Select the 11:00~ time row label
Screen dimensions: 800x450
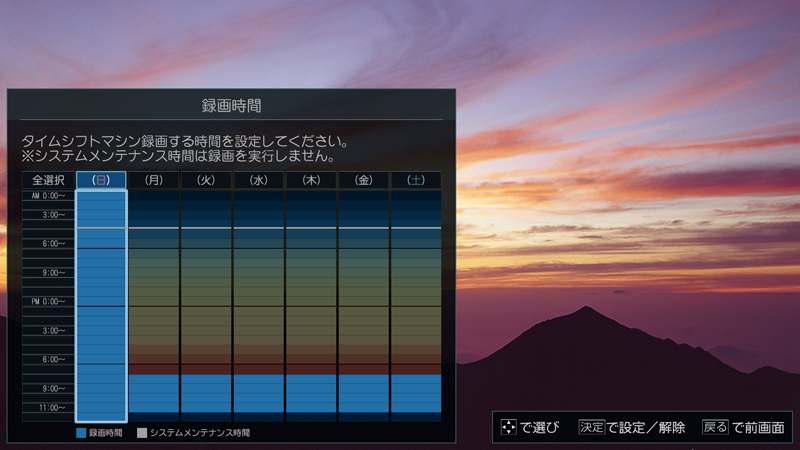[x=48, y=408]
